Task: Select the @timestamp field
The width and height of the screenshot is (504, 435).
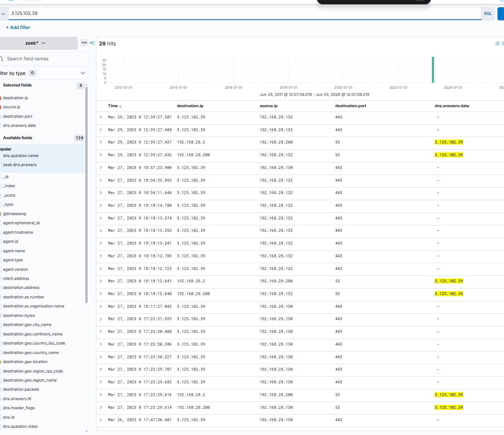Action: coord(15,214)
